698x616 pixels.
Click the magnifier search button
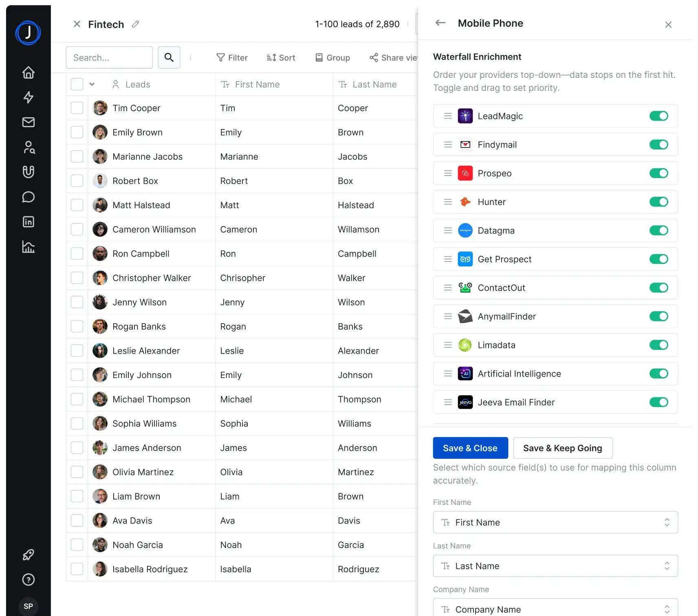(x=169, y=57)
